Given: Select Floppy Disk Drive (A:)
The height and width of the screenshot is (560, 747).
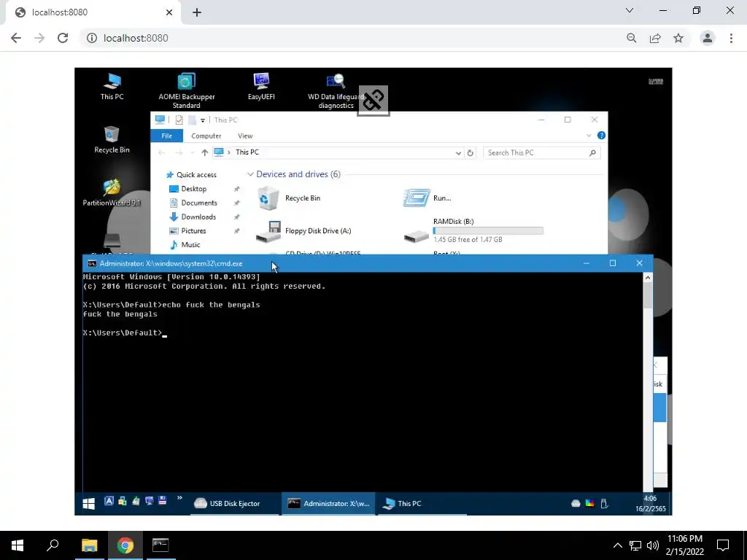Looking at the screenshot, I should coord(304,231).
